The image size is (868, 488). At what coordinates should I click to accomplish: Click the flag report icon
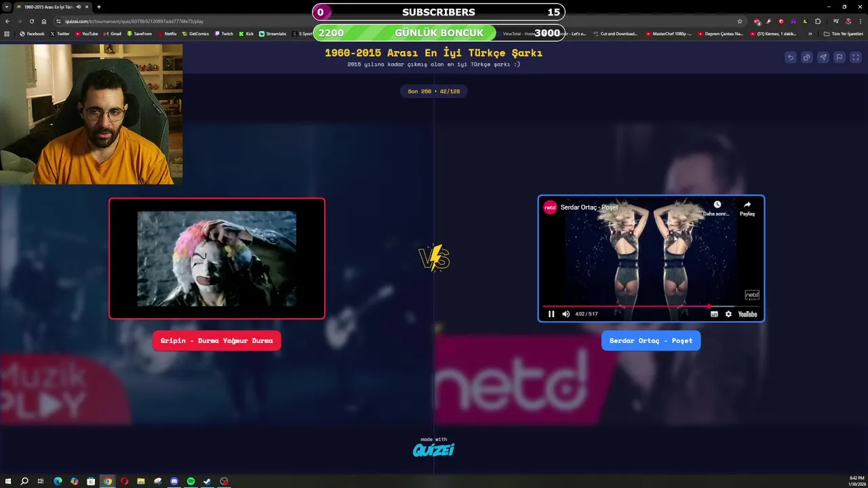click(839, 58)
